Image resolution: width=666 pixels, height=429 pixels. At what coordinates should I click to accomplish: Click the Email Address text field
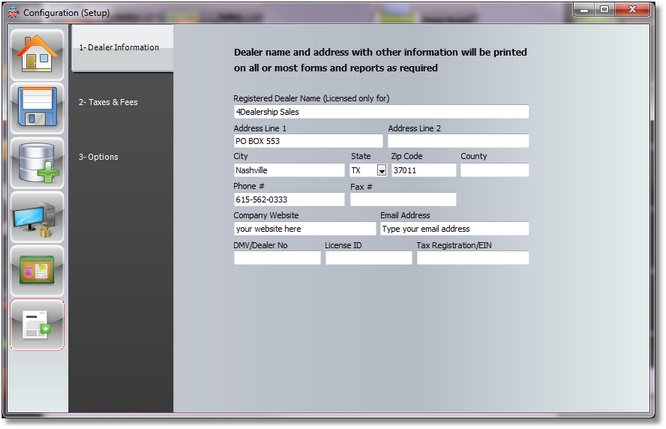[453, 229]
